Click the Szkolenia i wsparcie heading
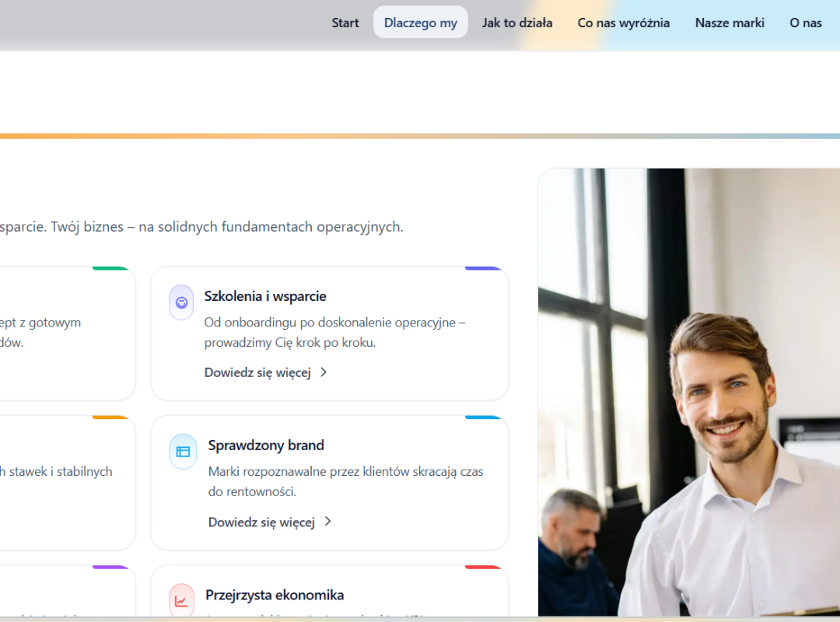This screenshot has height=622, width=840. click(265, 296)
